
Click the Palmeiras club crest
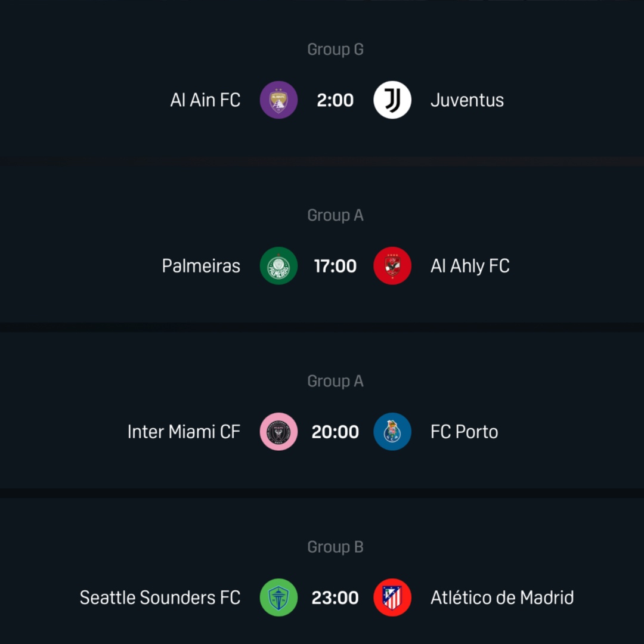click(x=278, y=265)
